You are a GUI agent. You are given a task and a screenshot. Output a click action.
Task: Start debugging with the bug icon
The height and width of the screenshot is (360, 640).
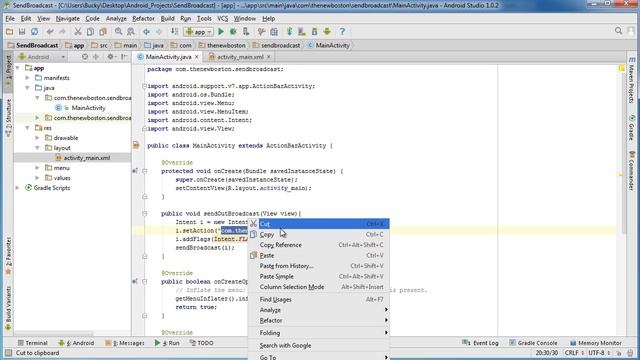point(233,31)
